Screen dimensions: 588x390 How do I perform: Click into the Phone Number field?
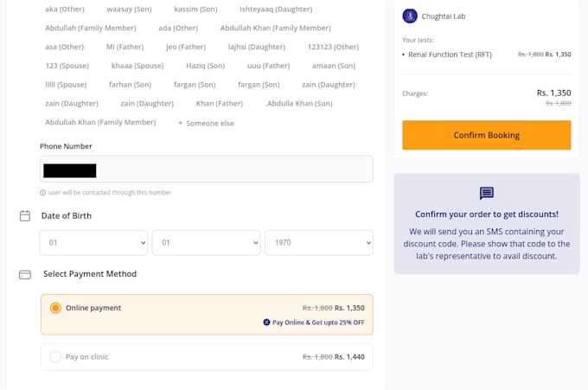click(207, 169)
